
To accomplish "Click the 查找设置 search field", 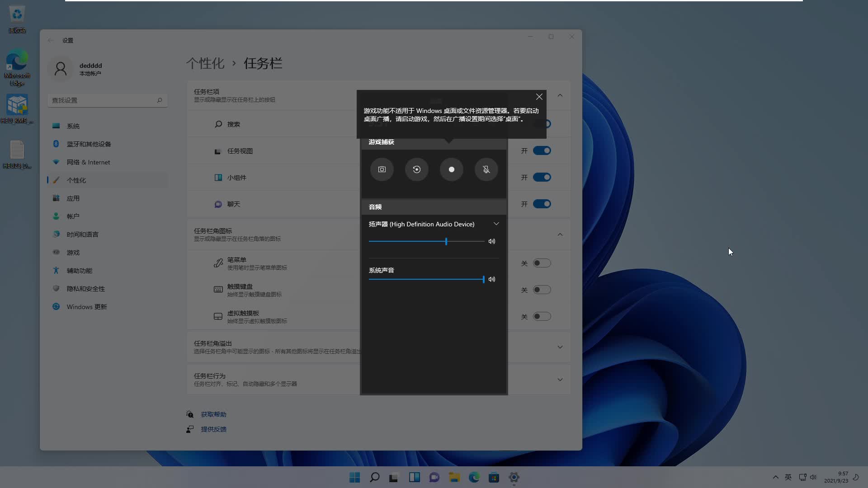I will pos(108,100).
